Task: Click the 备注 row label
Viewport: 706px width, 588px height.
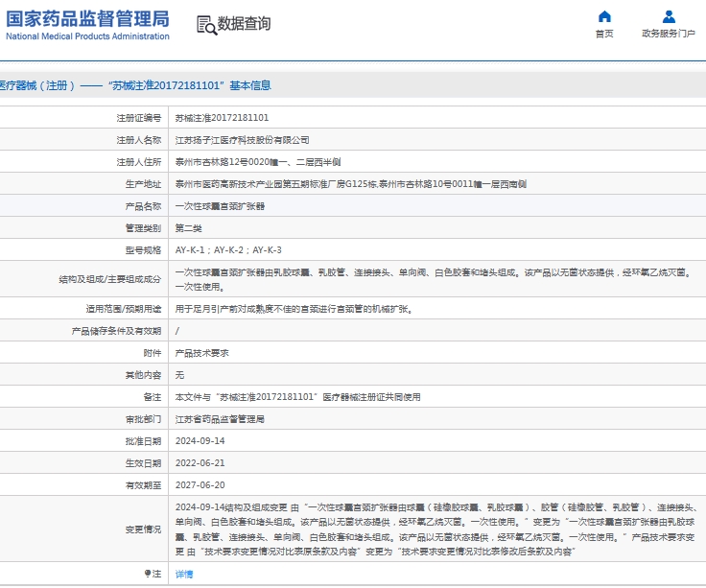Action: 153,397
